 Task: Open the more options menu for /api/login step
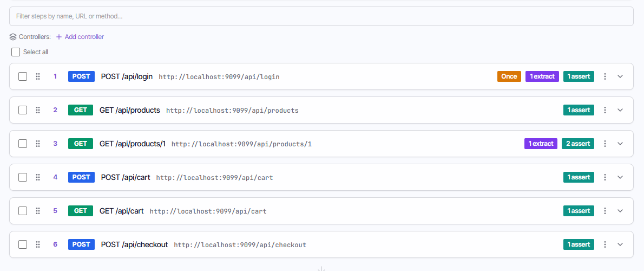[604, 76]
